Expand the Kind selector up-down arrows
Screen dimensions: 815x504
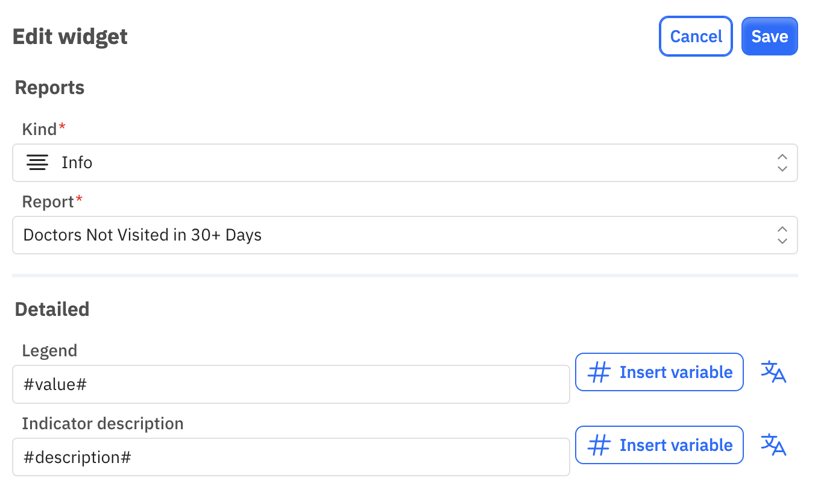[782, 163]
